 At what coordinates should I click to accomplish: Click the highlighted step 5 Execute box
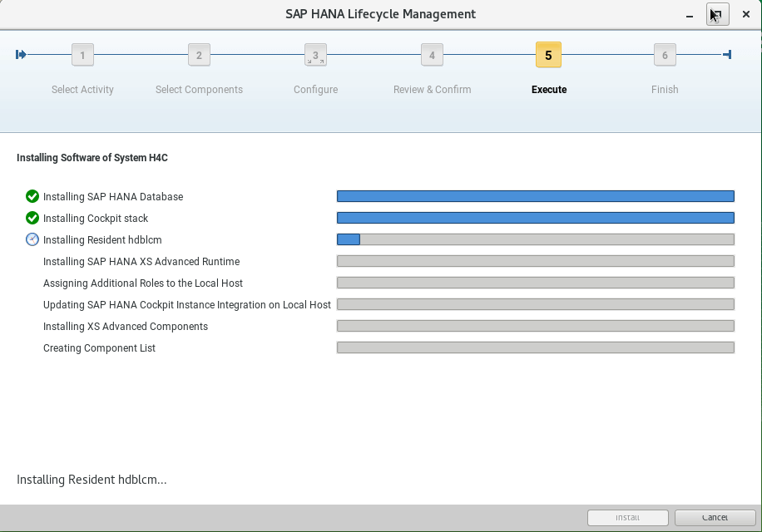[x=549, y=55]
